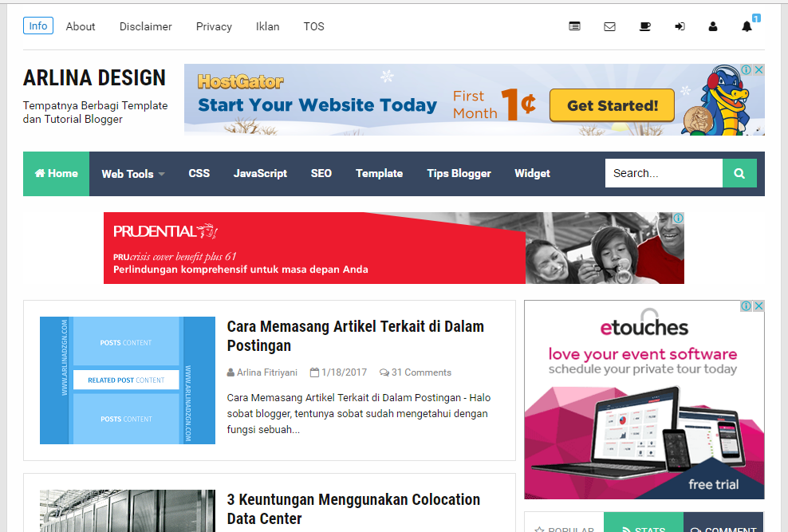The height and width of the screenshot is (532, 788).
Task: Open the Related Post article thumbnail
Action: click(x=128, y=380)
